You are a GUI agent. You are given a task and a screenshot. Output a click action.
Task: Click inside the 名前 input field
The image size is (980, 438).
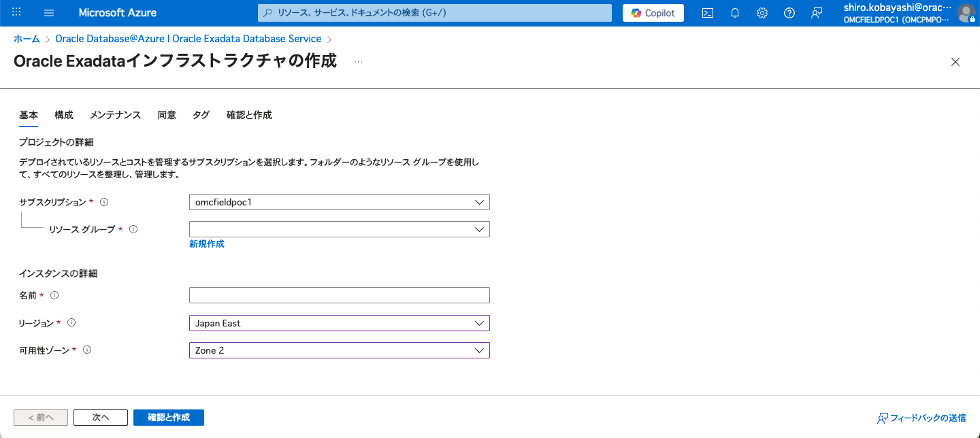339,294
